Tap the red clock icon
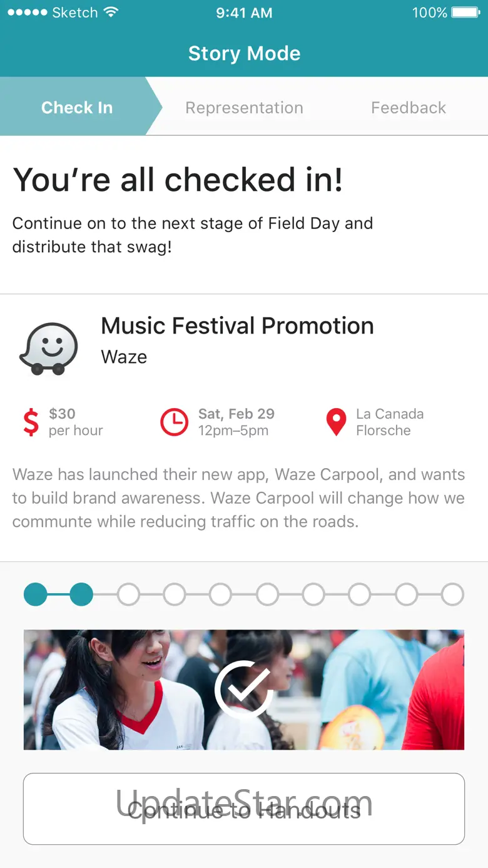Image resolution: width=488 pixels, height=868 pixels. click(174, 422)
